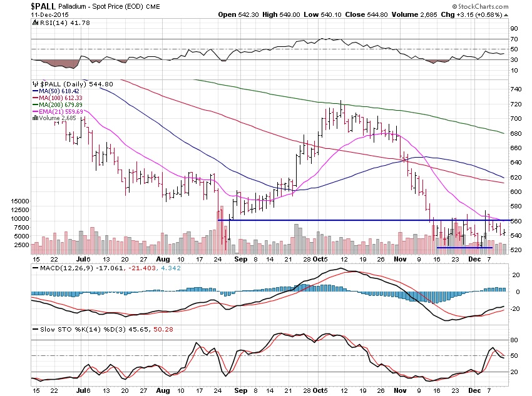Click the '600' price axis label
The height and width of the screenshot is (396, 532).
click(x=516, y=191)
